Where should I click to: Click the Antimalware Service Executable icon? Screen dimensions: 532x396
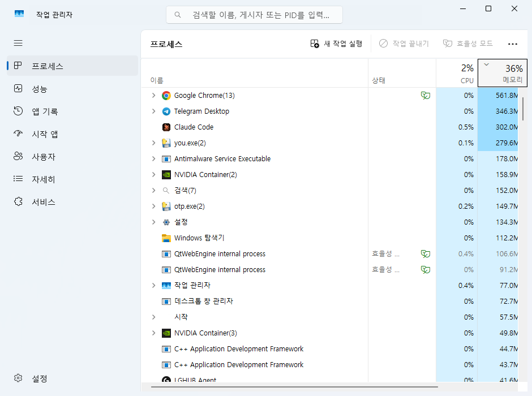click(166, 158)
